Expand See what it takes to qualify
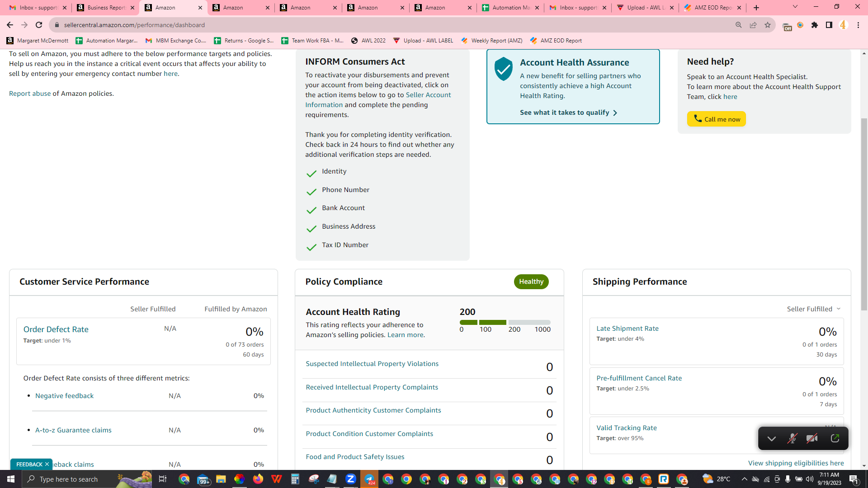 (568, 113)
